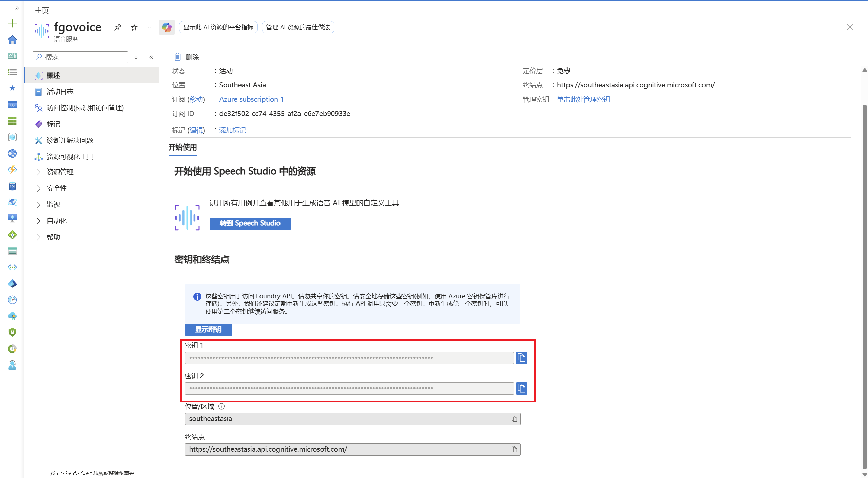Open the code window sidebar icon
This screenshot has height=478, width=868.
12,105
